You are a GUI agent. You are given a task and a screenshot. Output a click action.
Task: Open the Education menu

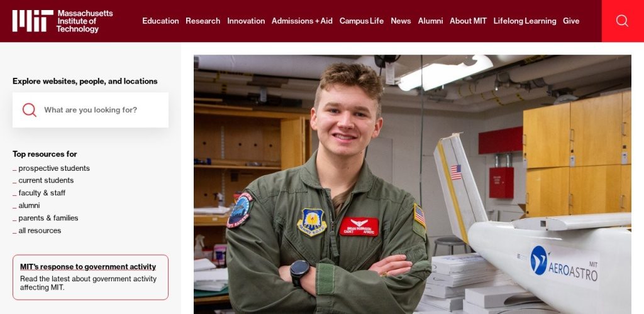point(160,21)
